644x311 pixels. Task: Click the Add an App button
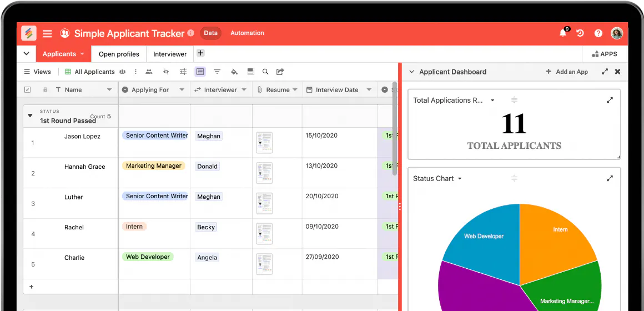567,72
